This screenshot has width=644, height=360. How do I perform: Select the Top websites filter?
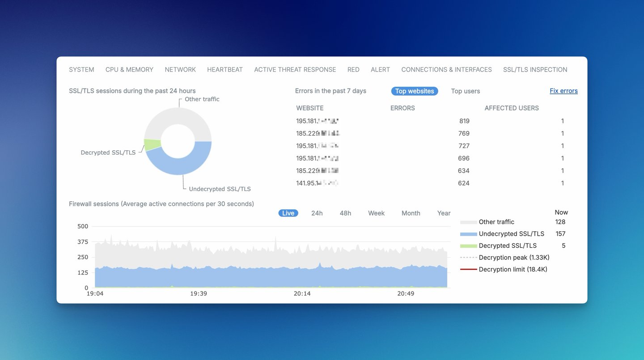click(415, 91)
